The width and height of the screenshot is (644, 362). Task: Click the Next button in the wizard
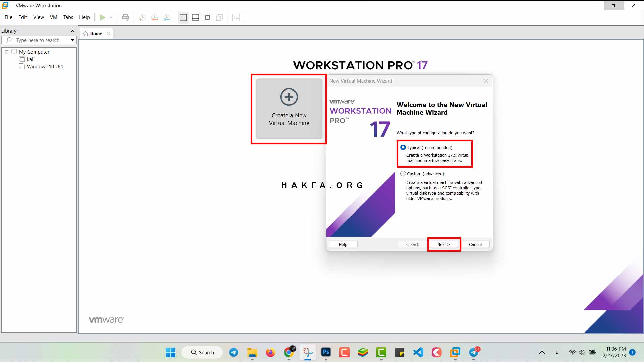coord(443,244)
